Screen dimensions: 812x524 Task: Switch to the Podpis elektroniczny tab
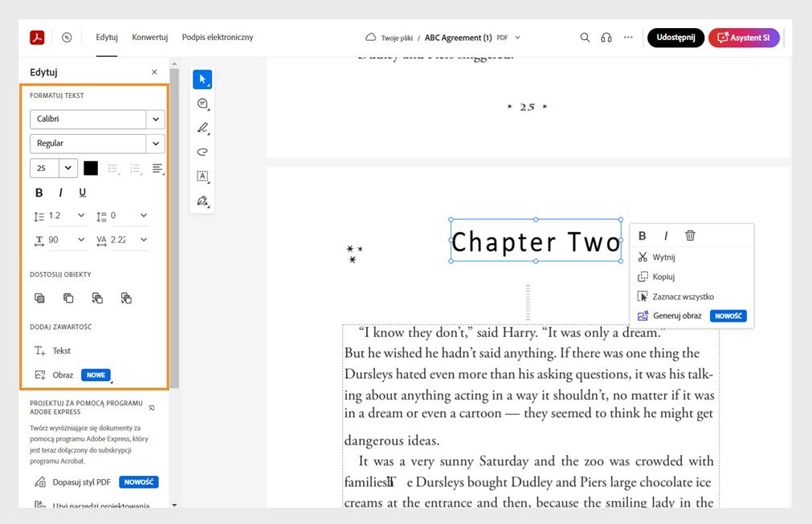(218, 37)
